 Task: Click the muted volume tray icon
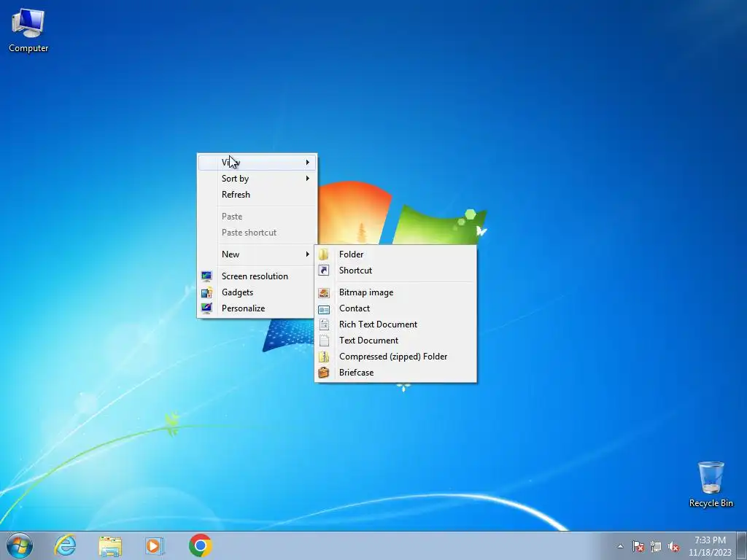tap(673, 546)
